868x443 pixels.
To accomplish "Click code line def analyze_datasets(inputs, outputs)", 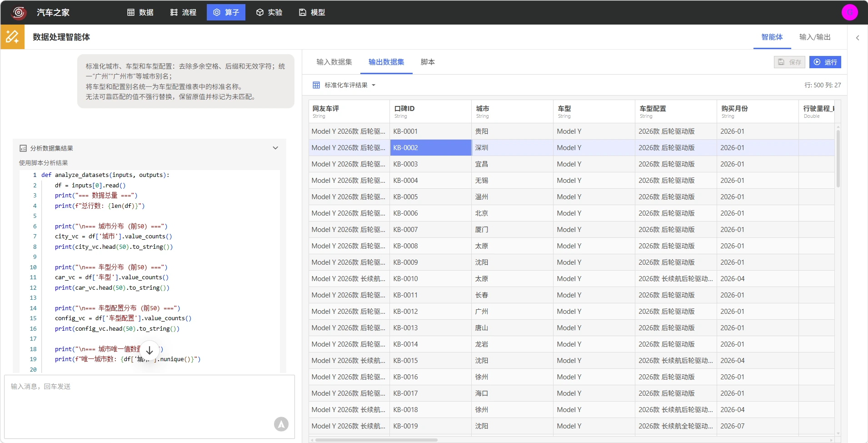I will click(x=105, y=175).
